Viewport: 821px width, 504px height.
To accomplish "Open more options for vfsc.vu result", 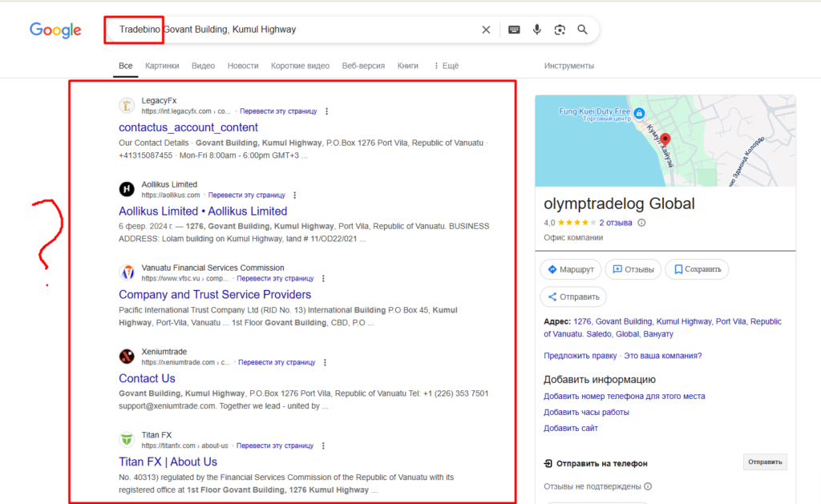I will (323, 278).
